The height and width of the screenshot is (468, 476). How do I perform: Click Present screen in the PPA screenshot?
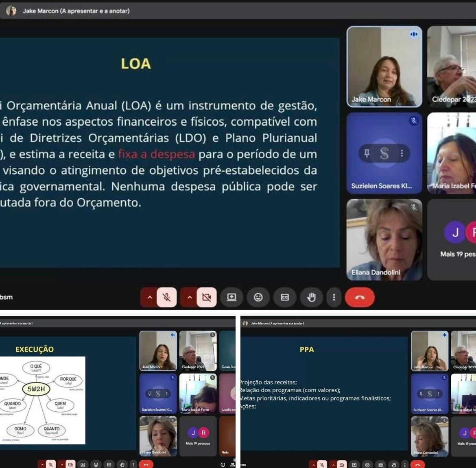click(354, 464)
